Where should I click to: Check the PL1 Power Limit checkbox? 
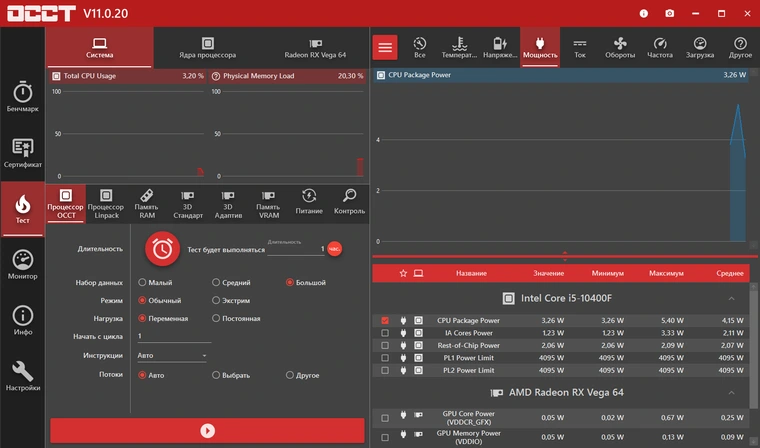385,358
